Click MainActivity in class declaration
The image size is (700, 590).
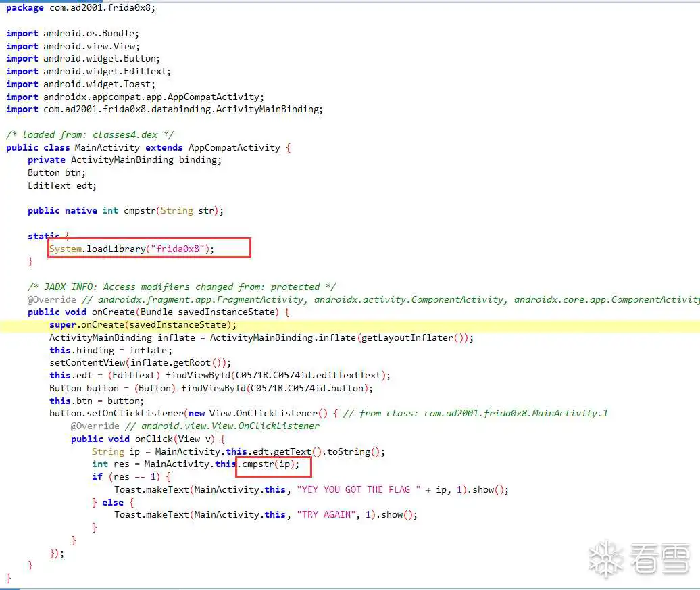(107, 147)
